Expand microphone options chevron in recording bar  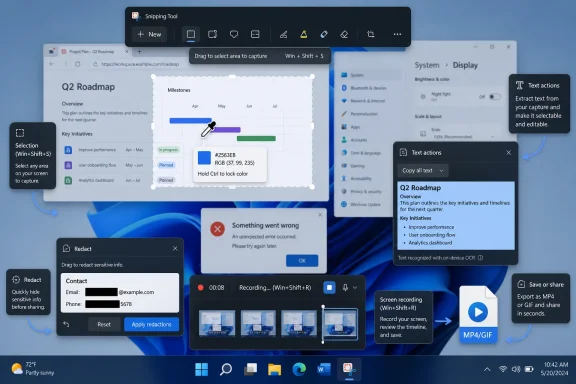click(355, 287)
